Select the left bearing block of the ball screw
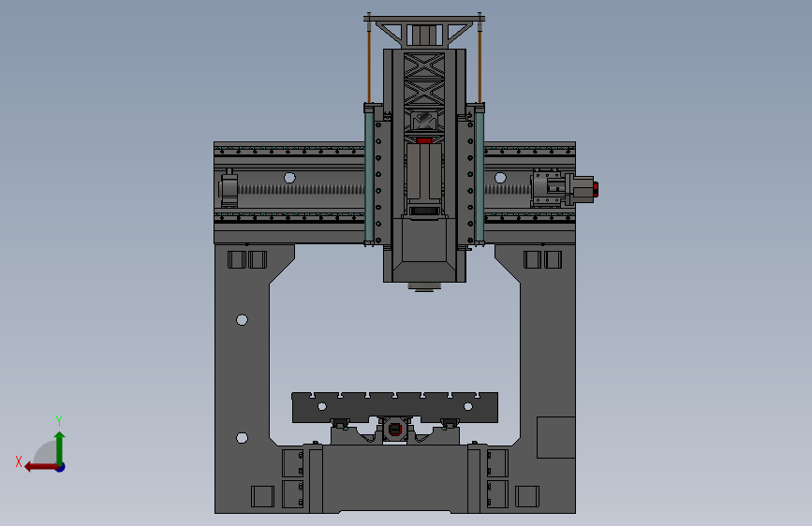The height and width of the screenshot is (526, 812). (229, 189)
